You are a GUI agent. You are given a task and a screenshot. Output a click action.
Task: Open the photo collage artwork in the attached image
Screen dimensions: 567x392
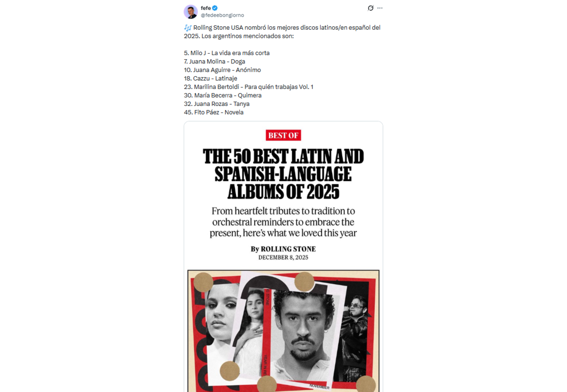(283, 331)
